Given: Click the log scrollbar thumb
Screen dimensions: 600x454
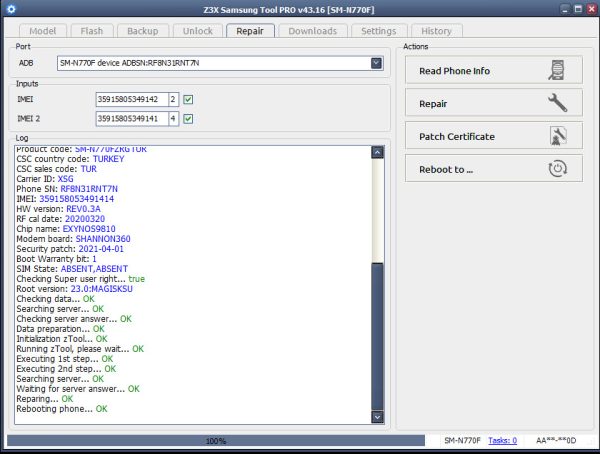Looking at the screenshot, I should click(377, 336).
